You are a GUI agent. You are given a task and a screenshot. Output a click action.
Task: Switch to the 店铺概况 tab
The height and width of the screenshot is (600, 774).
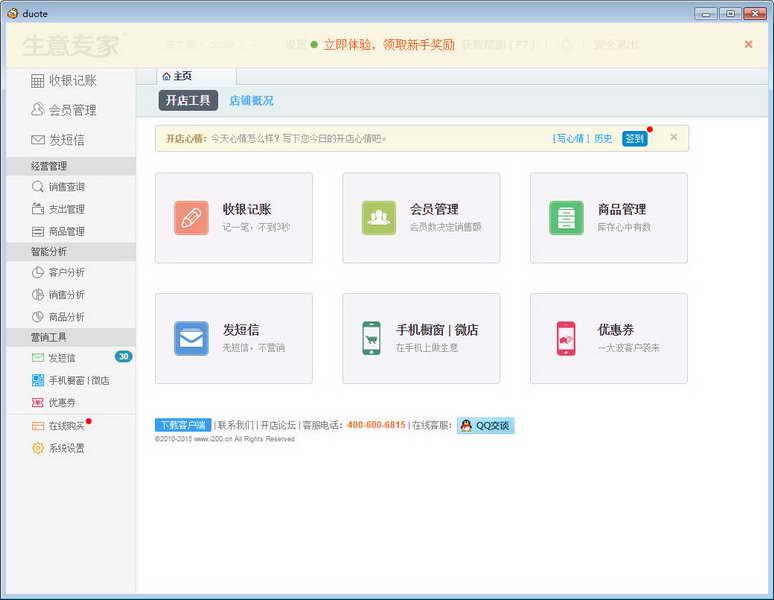coord(251,101)
